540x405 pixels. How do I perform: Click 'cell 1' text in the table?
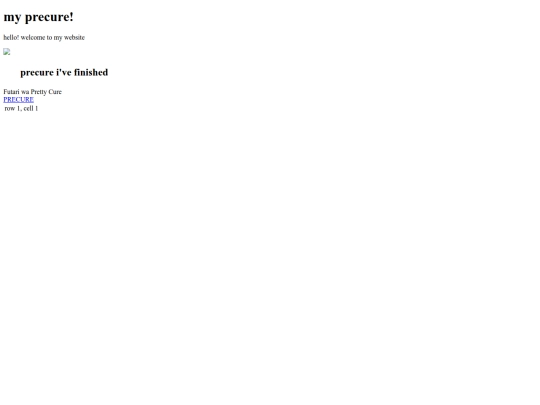tap(31, 108)
